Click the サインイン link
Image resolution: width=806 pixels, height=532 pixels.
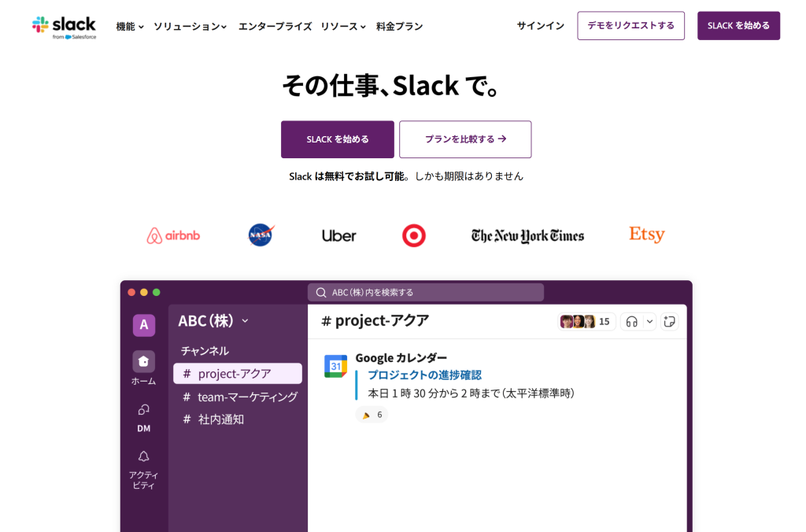tap(540, 26)
